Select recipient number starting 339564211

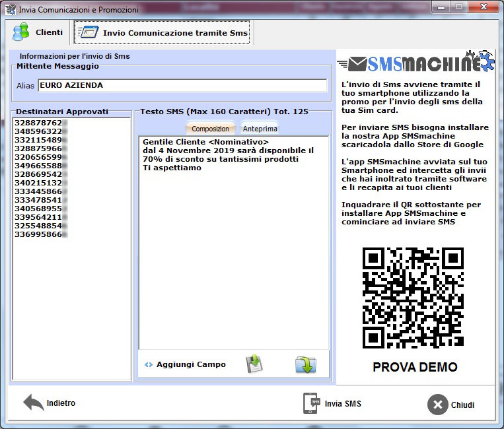(x=41, y=217)
